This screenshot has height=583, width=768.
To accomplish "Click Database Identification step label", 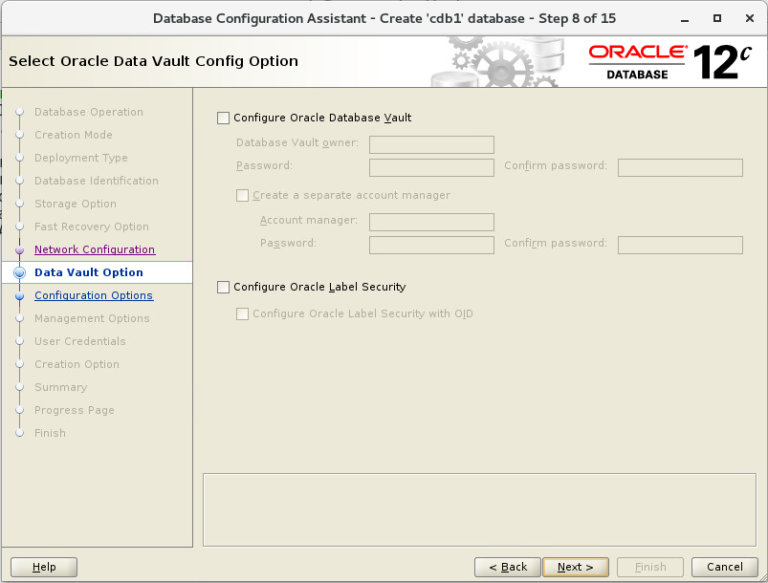I will tap(96, 181).
